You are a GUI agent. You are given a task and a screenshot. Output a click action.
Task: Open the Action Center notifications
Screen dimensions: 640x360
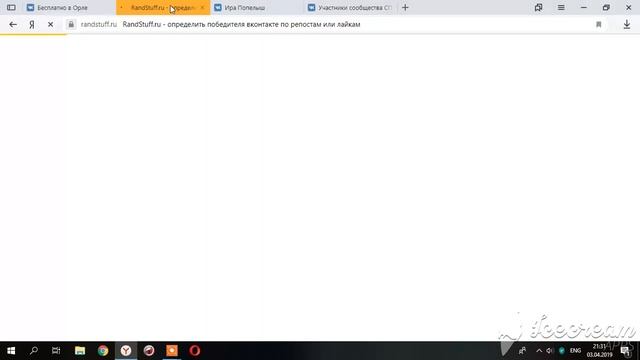click(625, 351)
